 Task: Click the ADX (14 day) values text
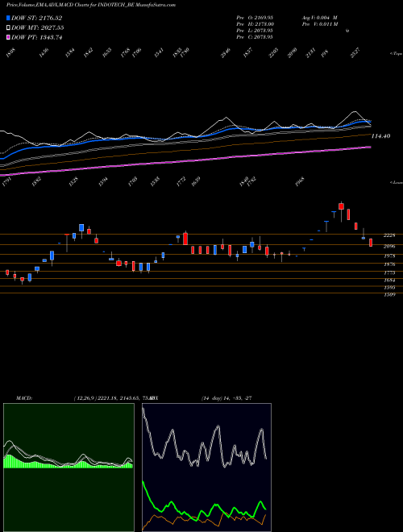(x=226, y=398)
